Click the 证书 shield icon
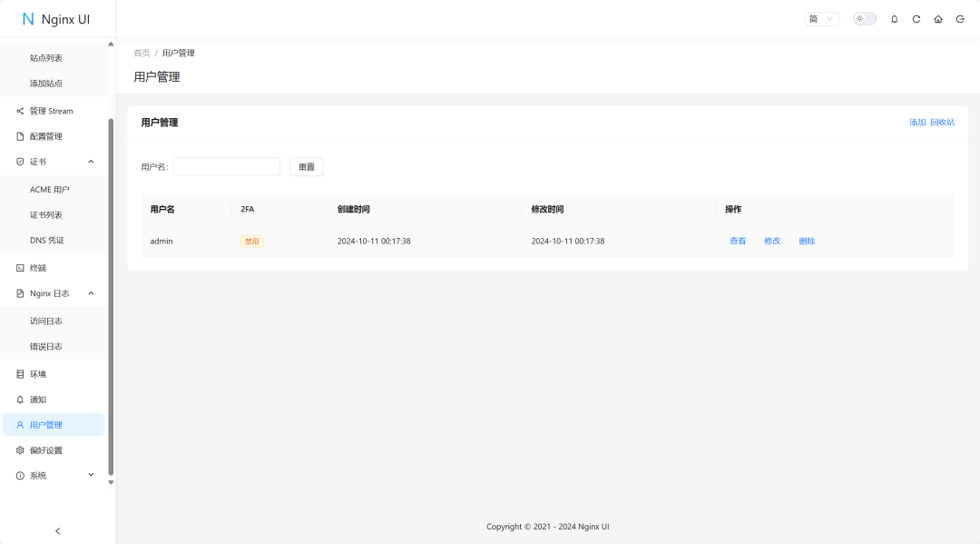Image resolution: width=980 pixels, height=544 pixels. click(x=20, y=162)
